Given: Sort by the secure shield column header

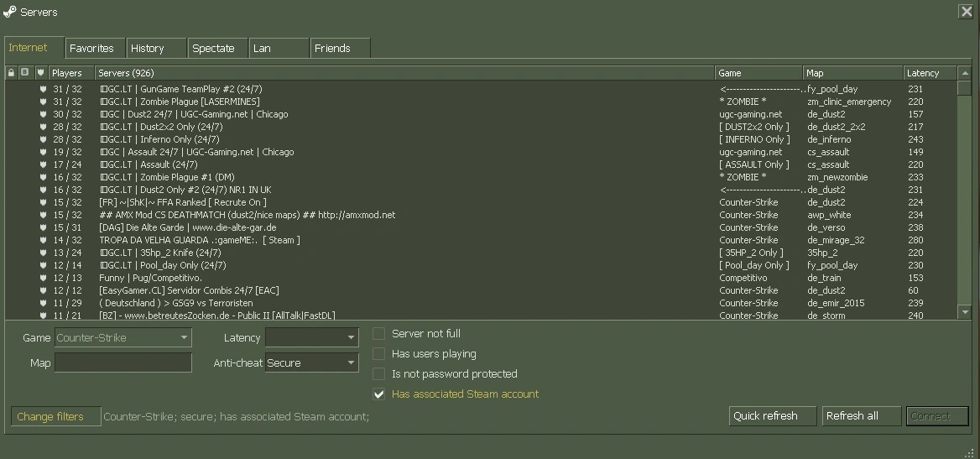Looking at the screenshot, I should pyautogui.click(x=40, y=72).
